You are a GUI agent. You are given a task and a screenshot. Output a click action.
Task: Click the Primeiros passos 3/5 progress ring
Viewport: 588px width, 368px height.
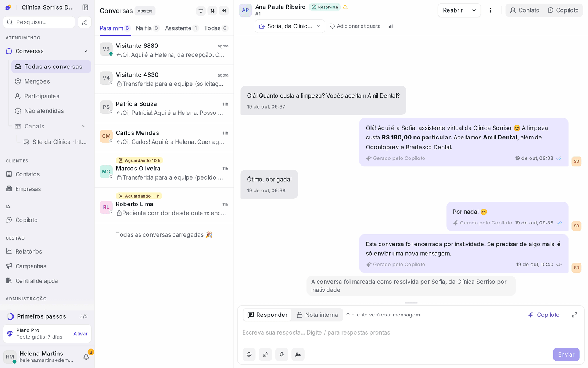11,316
